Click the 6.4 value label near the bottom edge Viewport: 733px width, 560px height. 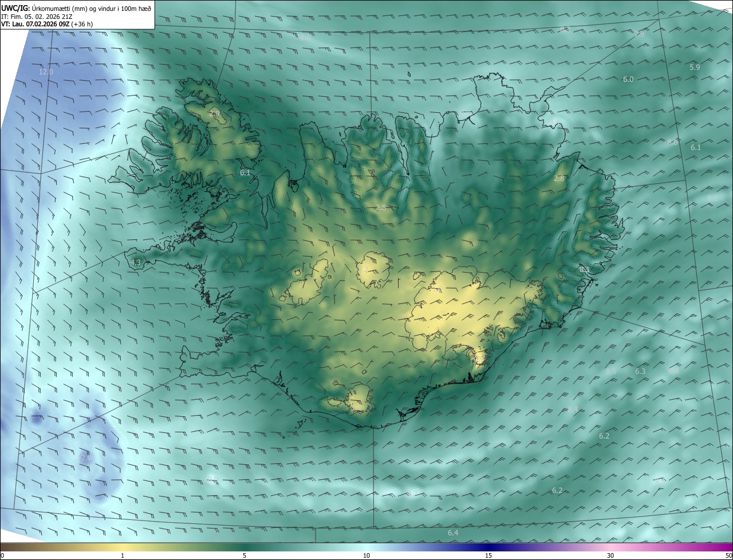(x=453, y=533)
